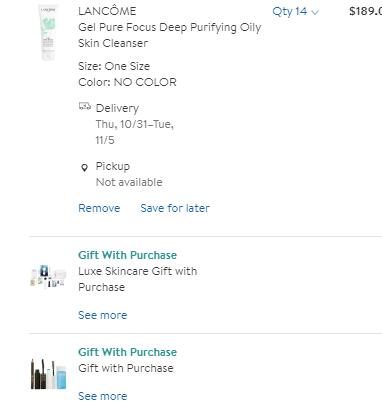See more for second Gift with Purchase
Image resolution: width=382 pixels, height=411 pixels.
(103, 396)
